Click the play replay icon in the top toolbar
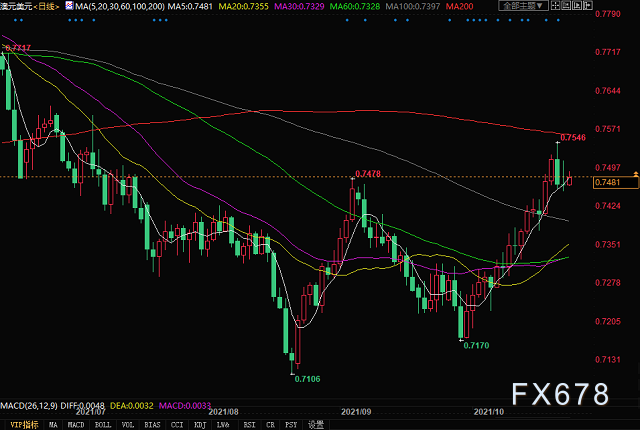The width and height of the screenshot is (640, 430). pyautogui.click(x=577, y=6)
